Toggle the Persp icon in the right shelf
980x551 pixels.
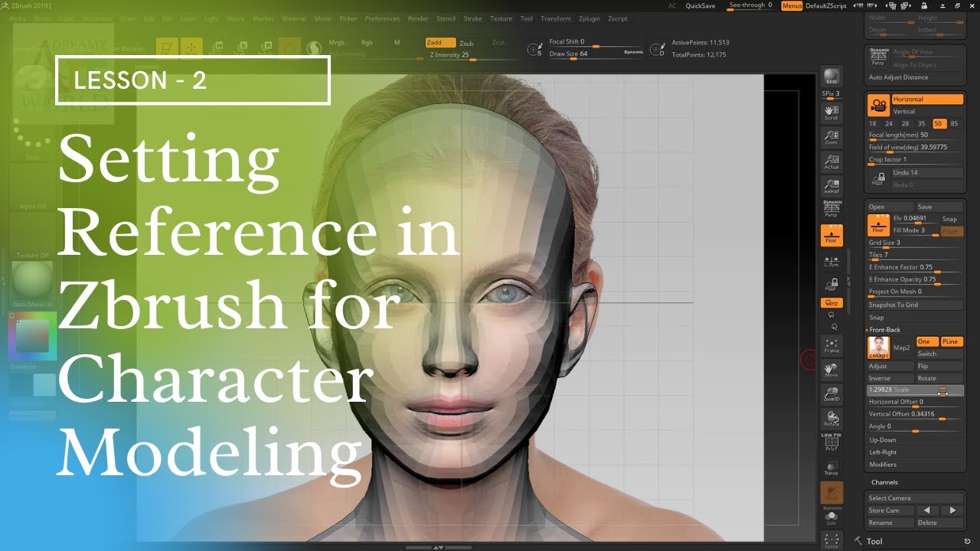coord(831,210)
